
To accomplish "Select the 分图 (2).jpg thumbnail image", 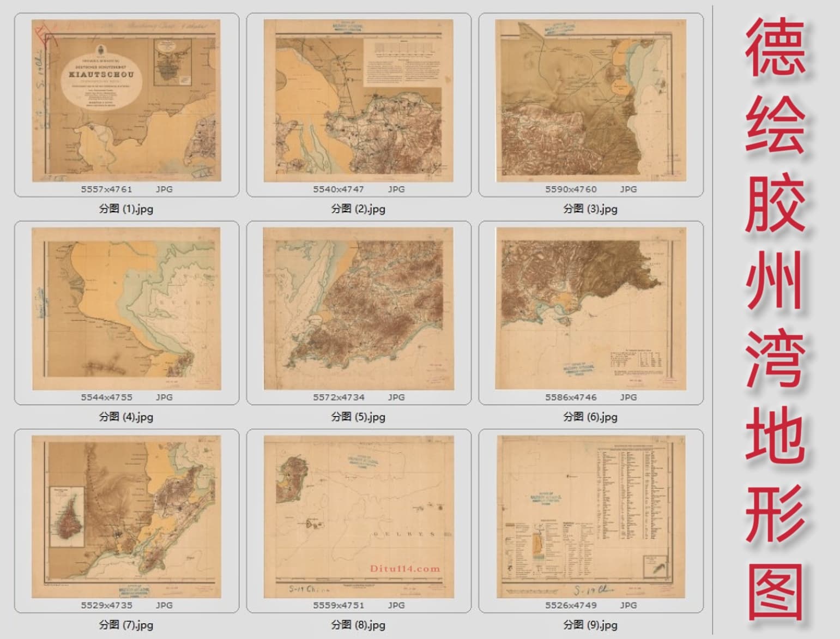I will (x=358, y=101).
